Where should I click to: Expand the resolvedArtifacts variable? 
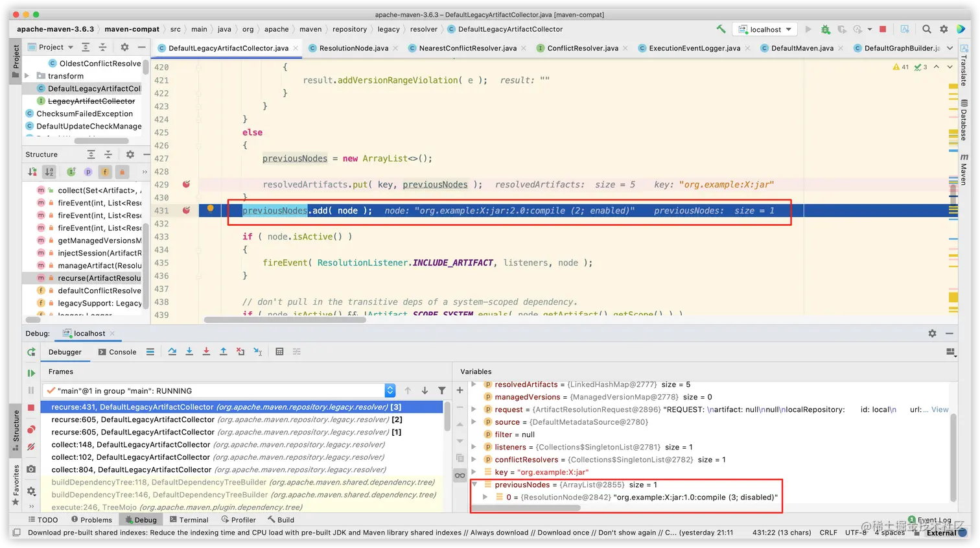click(x=474, y=385)
